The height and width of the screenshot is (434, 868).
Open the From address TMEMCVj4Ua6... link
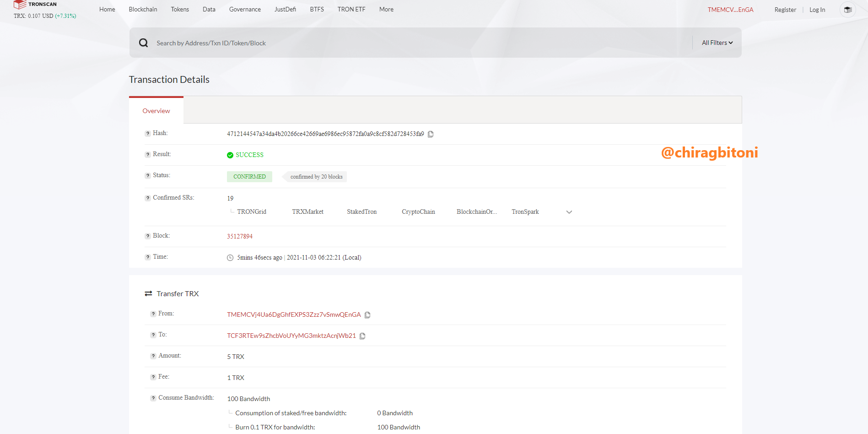(294, 315)
